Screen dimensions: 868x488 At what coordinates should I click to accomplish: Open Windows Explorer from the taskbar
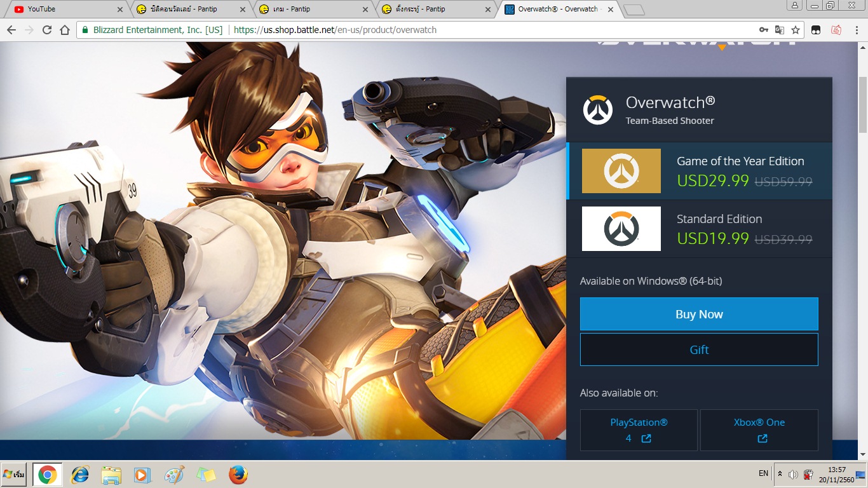click(111, 475)
